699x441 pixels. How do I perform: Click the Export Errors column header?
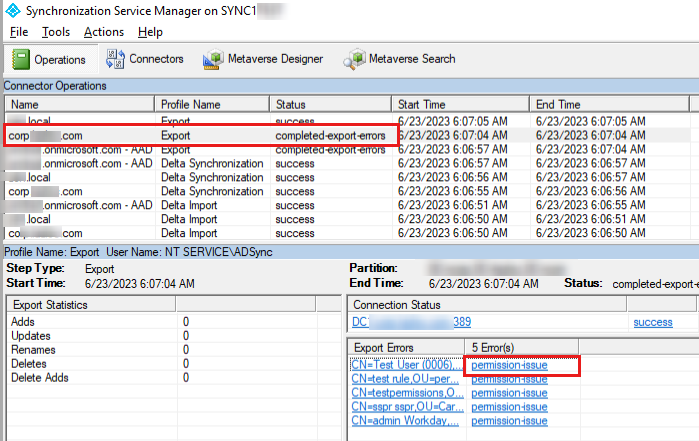(x=407, y=347)
